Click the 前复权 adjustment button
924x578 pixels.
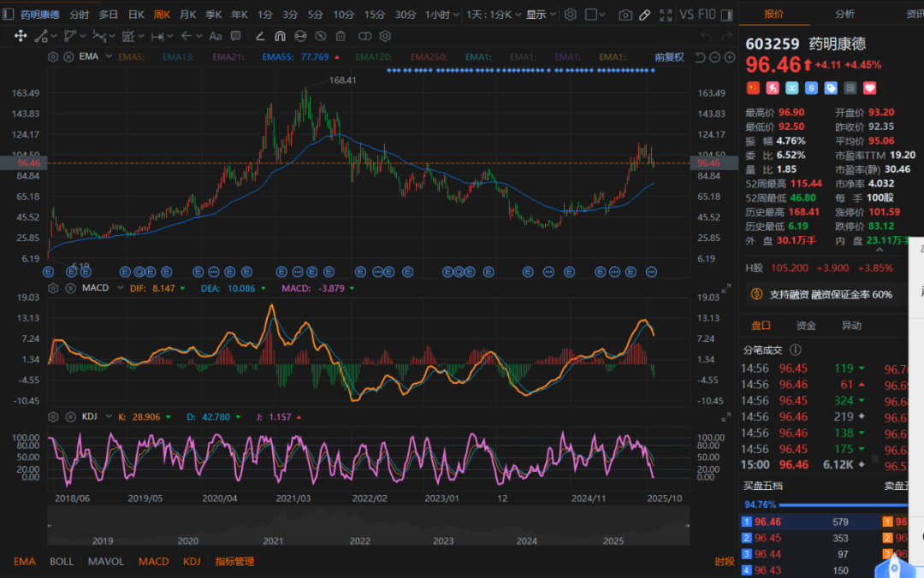pyautogui.click(x=669, y=56)
